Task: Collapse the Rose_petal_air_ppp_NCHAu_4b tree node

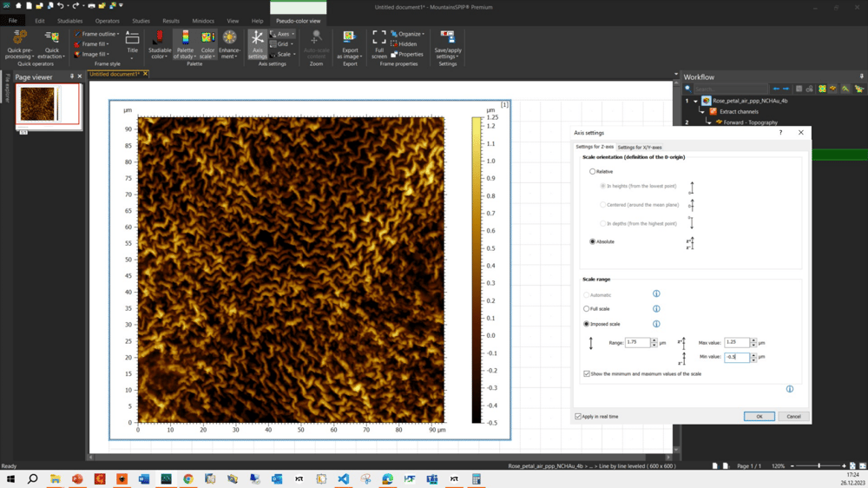Action: pos(695,102)
